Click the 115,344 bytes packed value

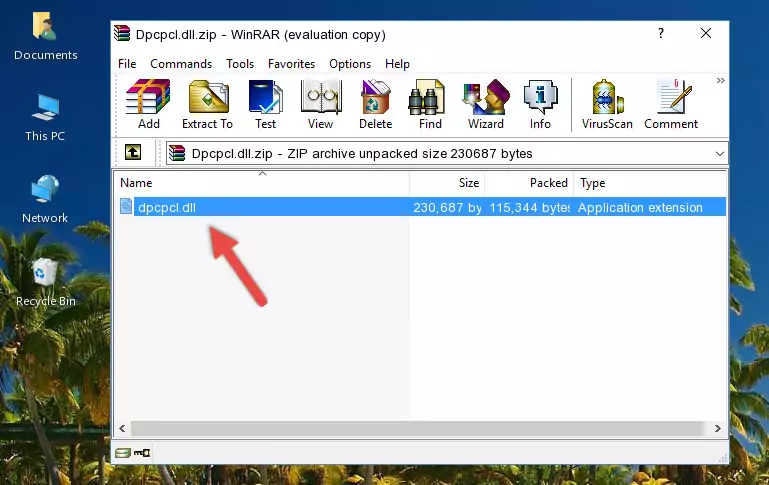point(530,207)
